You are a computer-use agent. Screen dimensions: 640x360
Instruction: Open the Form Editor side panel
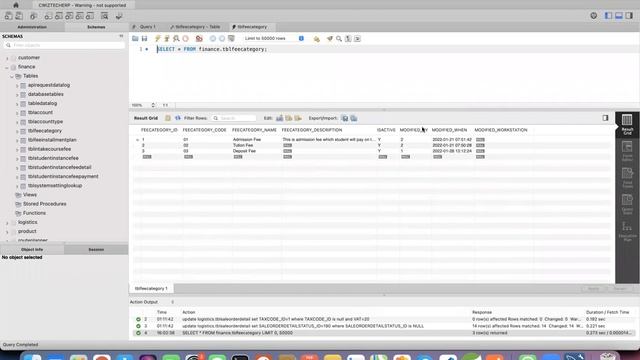[x=627, y=151]
